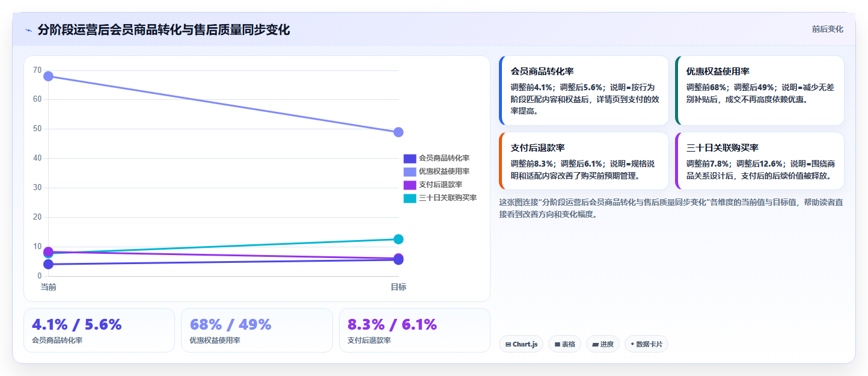Click the 4.1% / 5.6% stat card
Viewport: 868px width, 376px height.
[99, 330]
